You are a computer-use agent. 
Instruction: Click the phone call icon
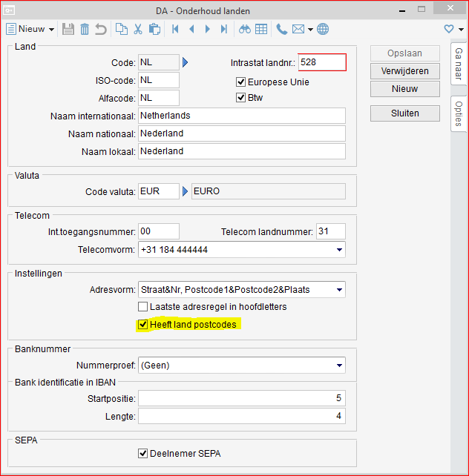[281, 29]
